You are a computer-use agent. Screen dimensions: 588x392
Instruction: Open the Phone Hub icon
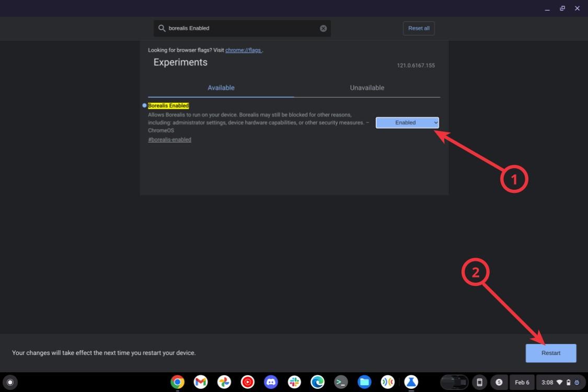point(479,382)
